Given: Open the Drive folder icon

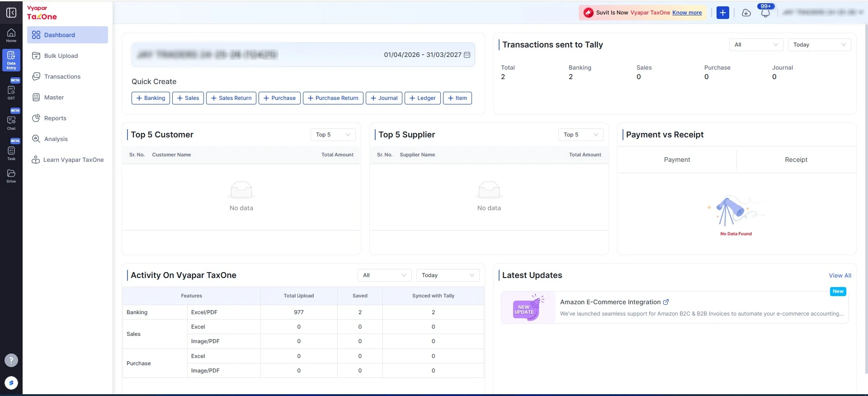Looking at the screenshot, I should pyautogui.click(x=11, y=176).
